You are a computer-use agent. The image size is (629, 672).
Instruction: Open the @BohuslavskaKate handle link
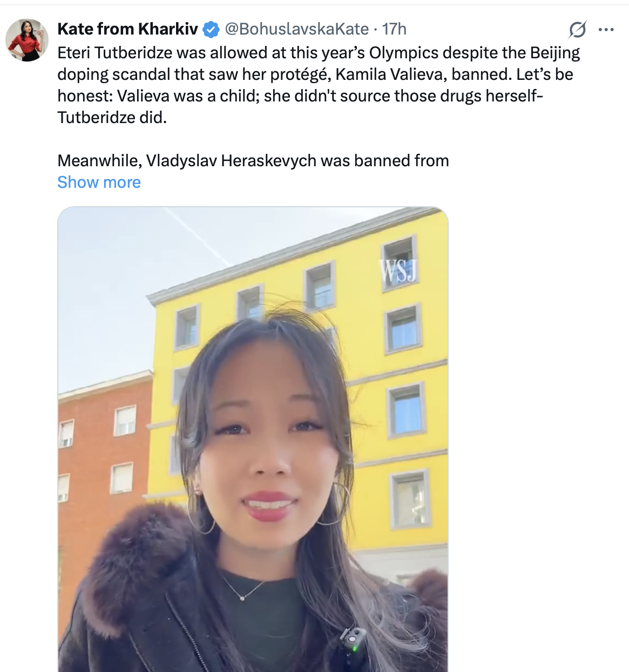[x=296, y=29]
